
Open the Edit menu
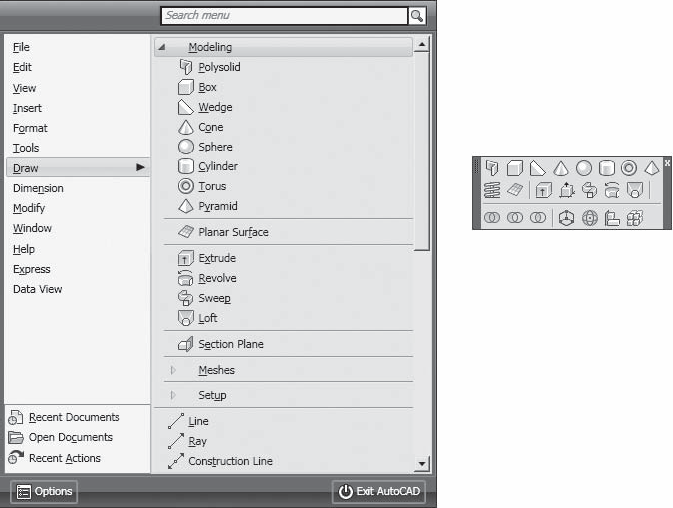(22, 67)
